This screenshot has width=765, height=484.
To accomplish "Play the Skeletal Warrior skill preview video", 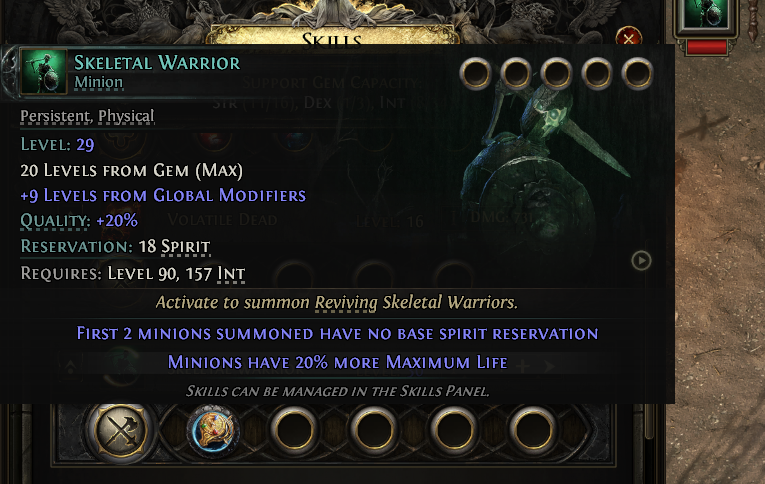I will tap(641, 261).
